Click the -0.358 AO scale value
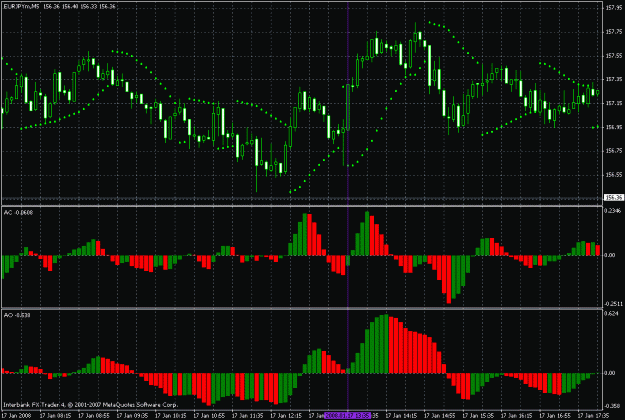The height and width of the screenshot is (420, 625). [612, 406]
